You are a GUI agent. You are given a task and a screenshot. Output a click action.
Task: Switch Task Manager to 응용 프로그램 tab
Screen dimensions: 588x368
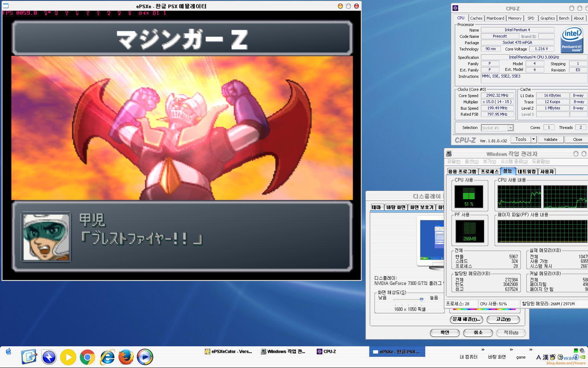pyautogui.click(x=462, y=171)
